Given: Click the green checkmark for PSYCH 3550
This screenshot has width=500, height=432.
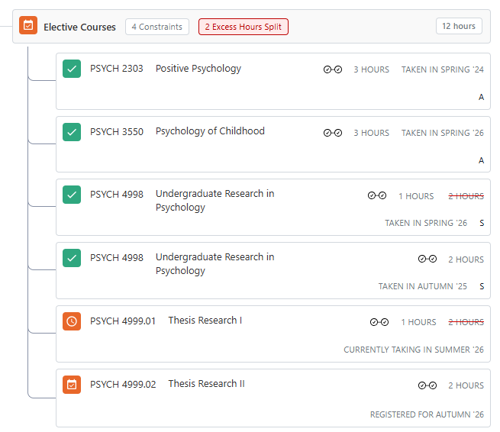Looking at the screenshot, I should pyautogui.click(x=72, y=132).
